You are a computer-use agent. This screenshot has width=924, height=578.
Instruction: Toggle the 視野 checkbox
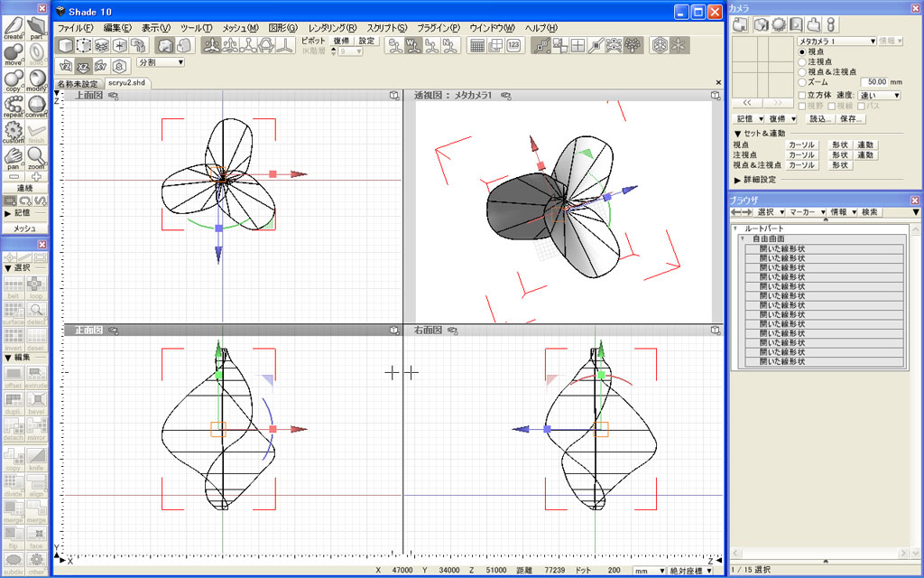click(x=802, y=107)
